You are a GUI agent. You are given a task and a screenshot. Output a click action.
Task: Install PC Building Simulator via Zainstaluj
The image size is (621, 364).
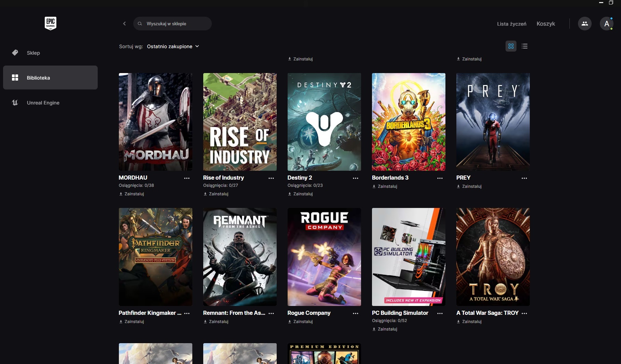pos(385,329)
